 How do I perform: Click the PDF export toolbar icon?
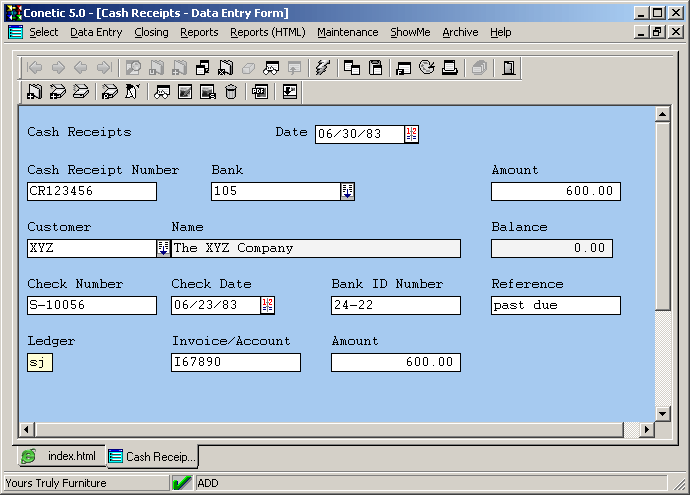click(x=260, y=92)
